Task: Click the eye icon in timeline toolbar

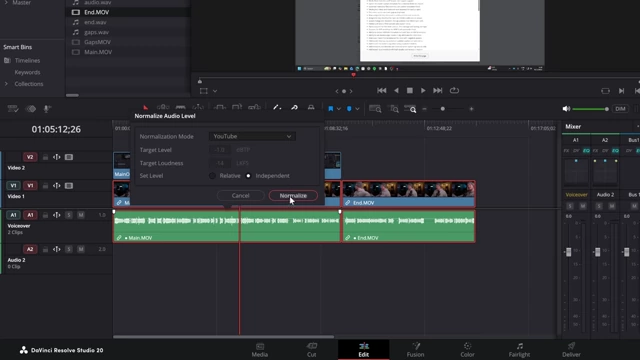Action: coord(31,109)
